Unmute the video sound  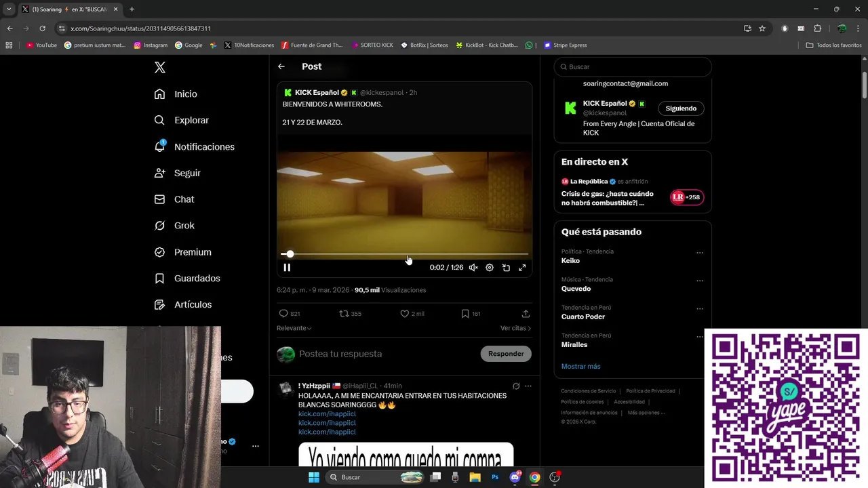[x=473, y=268]
